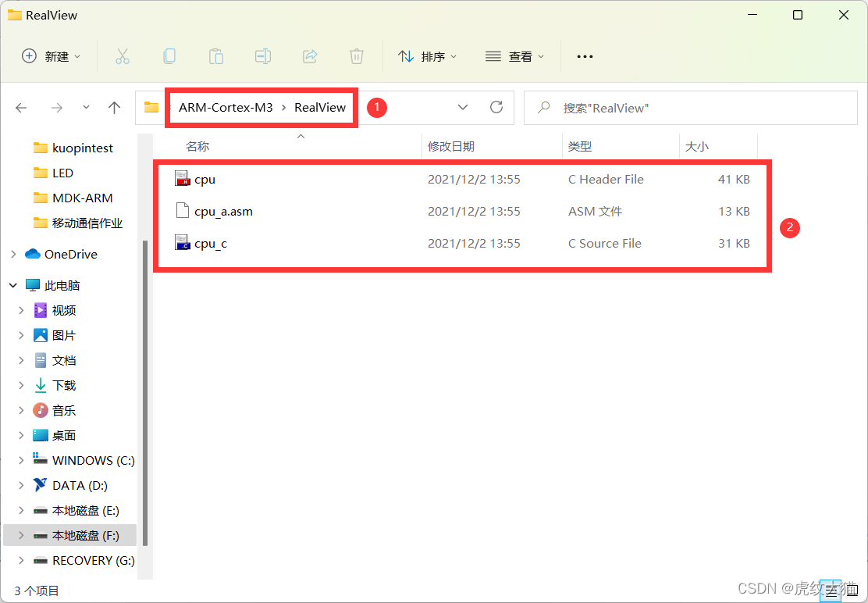Switch to large icons view in status bar

point(852,591)
